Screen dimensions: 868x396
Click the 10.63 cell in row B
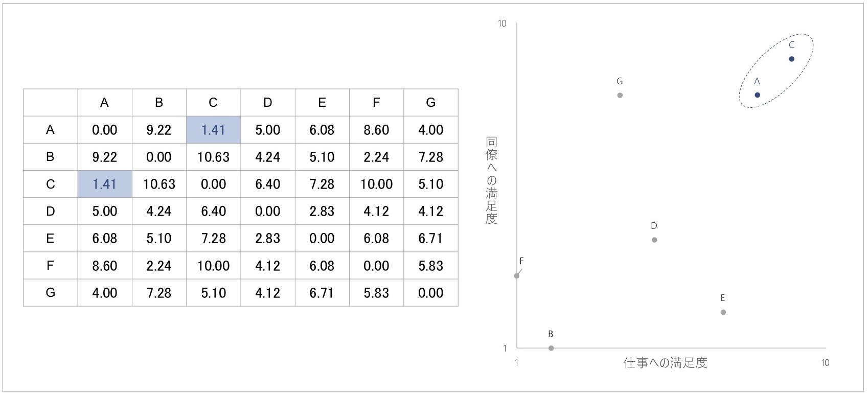213,157
